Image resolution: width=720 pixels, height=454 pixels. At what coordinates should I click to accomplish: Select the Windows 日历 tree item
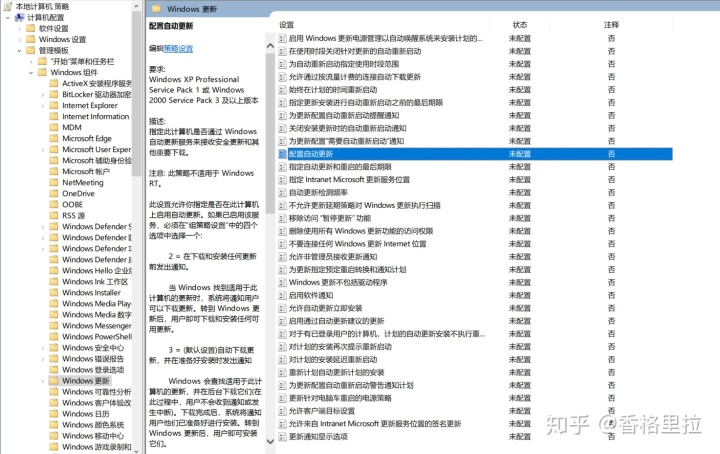(x=85, y=414)
